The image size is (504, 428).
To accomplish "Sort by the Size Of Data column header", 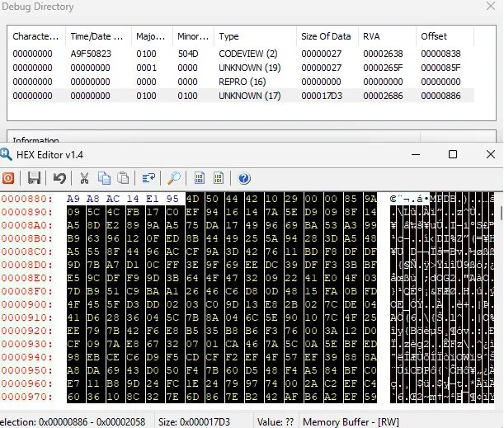I will [327, 36].
